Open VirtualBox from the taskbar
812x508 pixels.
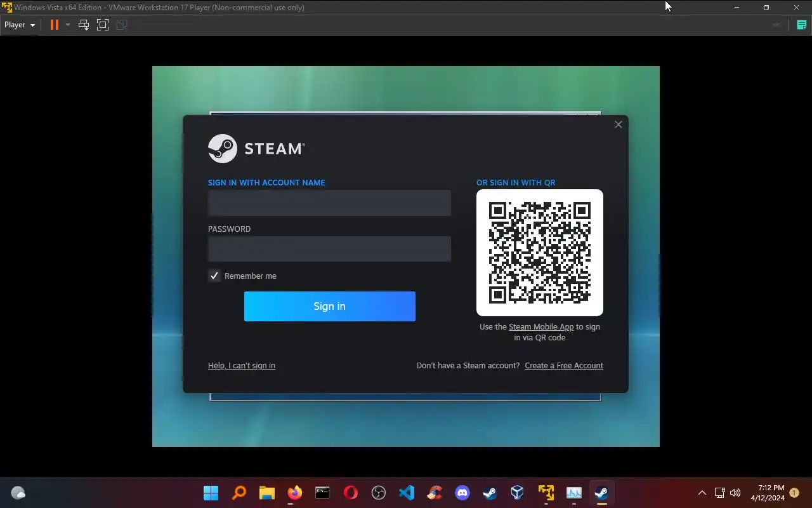coord(518,493)
